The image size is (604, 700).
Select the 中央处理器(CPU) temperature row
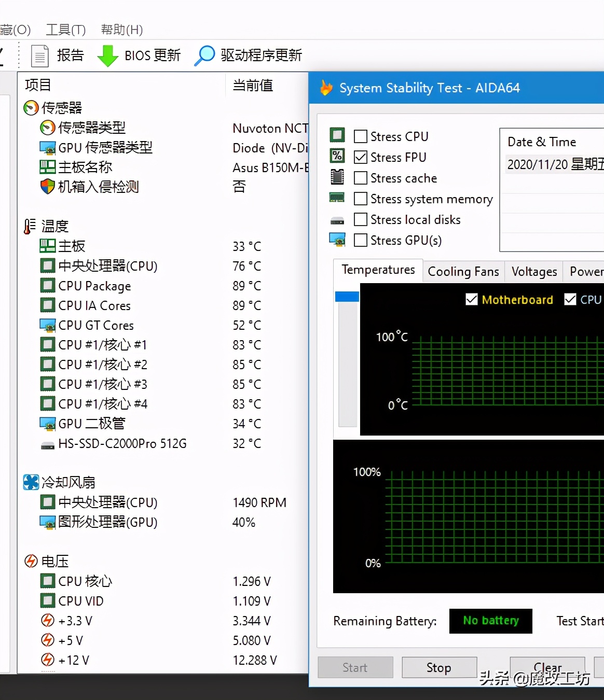(x=163, y=266)
